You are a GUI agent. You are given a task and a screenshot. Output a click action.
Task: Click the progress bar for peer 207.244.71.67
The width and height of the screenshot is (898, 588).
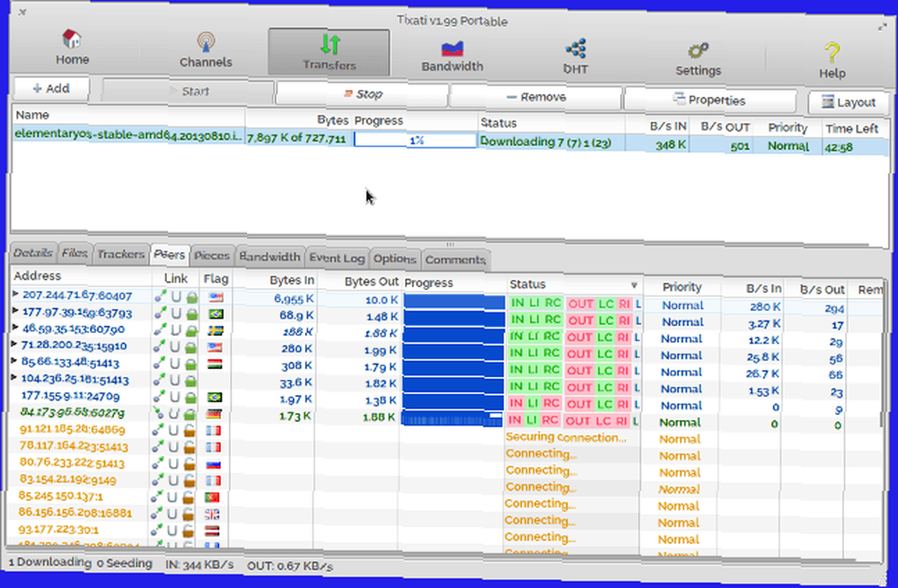click(x=453, y=302)
